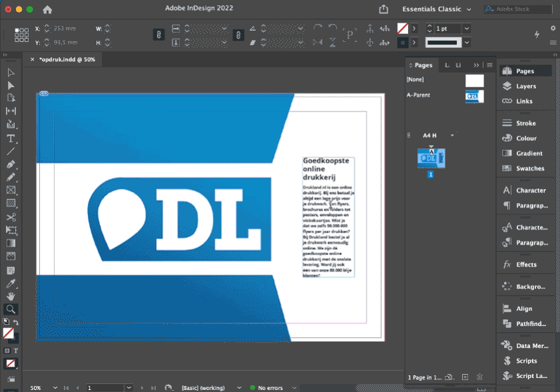Expand the collapsed panel tabs chevrons
560x392 pixels.
coord(476,65)
